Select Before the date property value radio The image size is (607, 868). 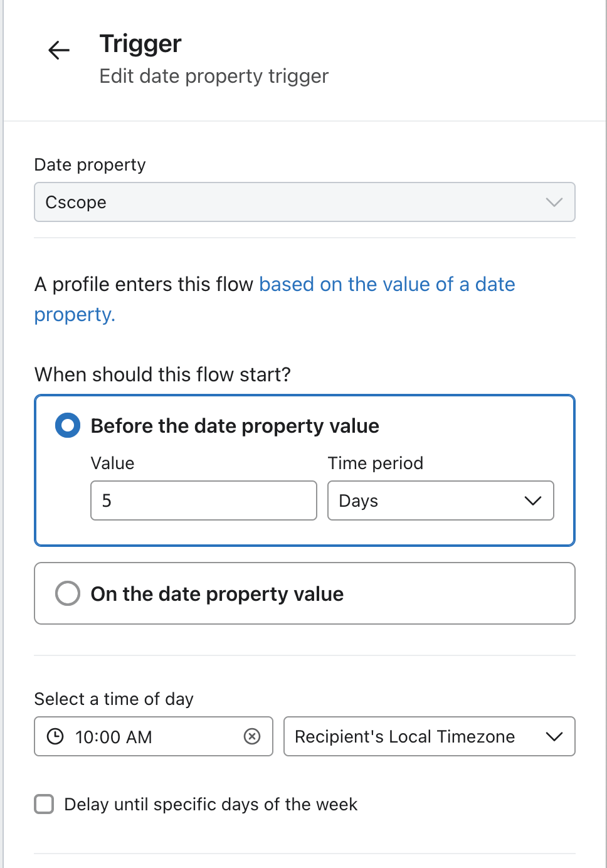click(x=68, y=425)
